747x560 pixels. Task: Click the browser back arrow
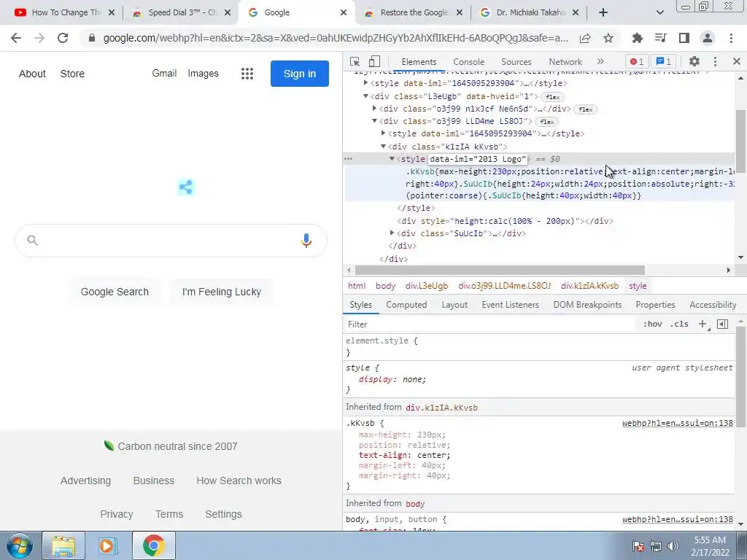pos(16,38)
